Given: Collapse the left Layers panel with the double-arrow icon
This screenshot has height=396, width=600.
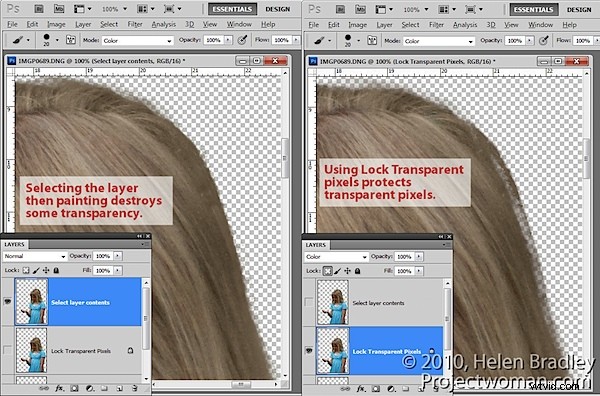Looking at the screenshot, I should (140, 236).
